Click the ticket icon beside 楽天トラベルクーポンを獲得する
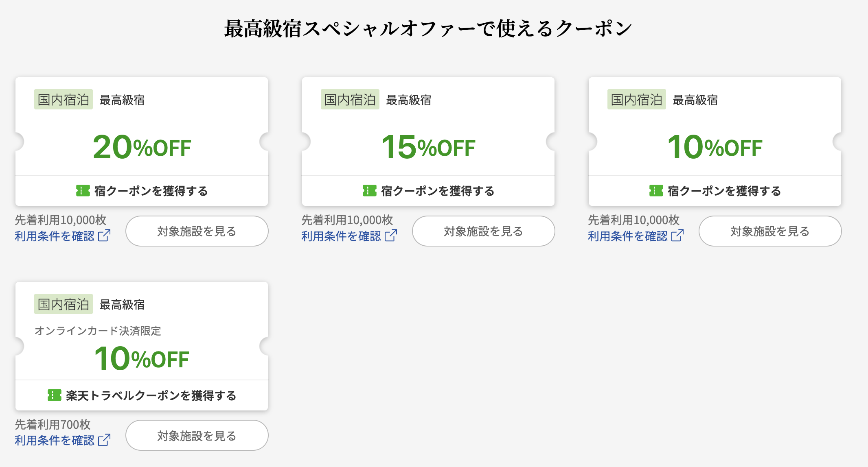The image size is (868, 467). pos(55,395)
